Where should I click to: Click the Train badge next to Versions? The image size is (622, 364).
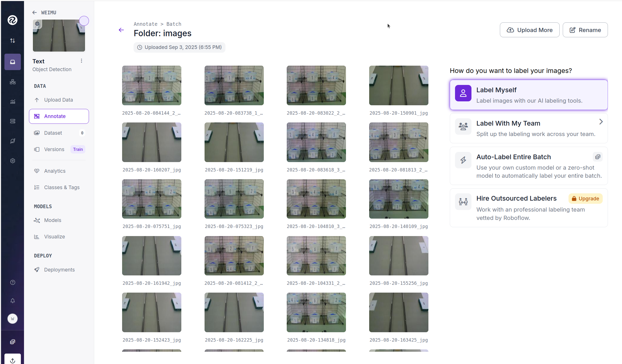78,149
